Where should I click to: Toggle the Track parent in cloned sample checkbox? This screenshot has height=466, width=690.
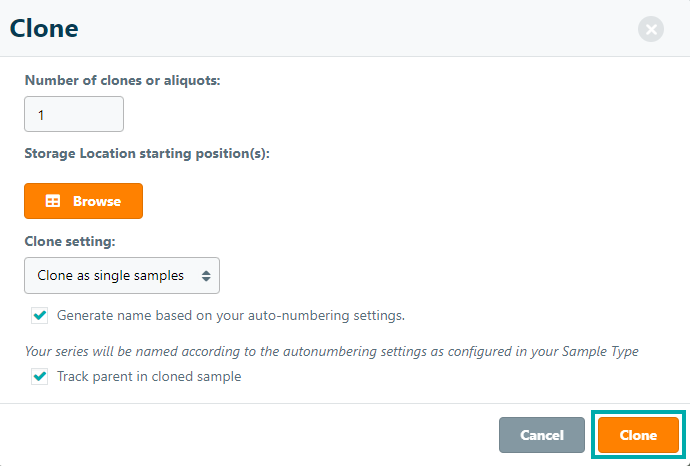(x=40, y=377)
